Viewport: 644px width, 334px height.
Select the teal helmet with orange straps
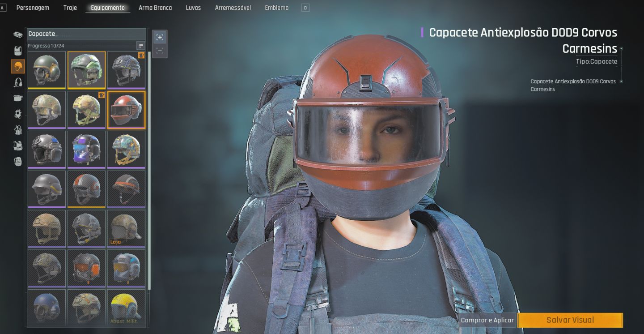(x=126, y=150)
